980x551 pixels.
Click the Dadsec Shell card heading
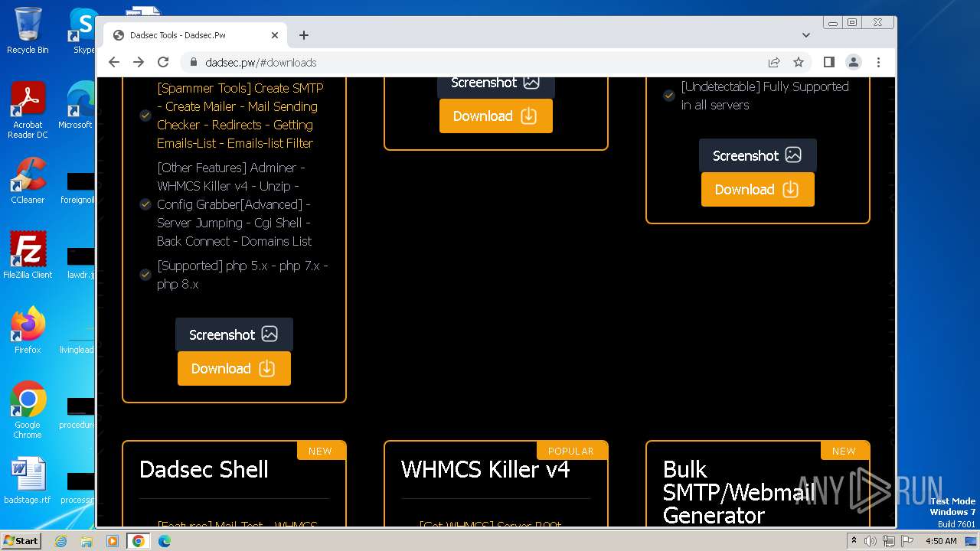(x=204, y=469)
